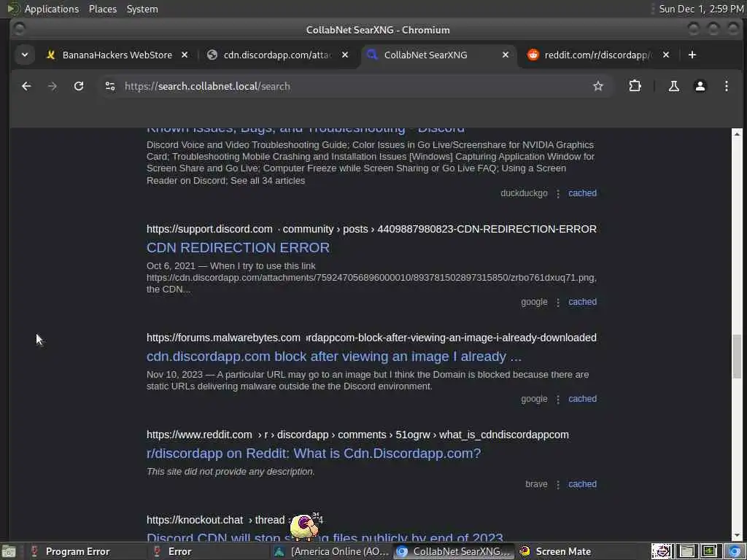The height and width of the screenshot is (560, 747).
Task: Click the Chromium tray icon in workspace switcher
Action: 735,551
